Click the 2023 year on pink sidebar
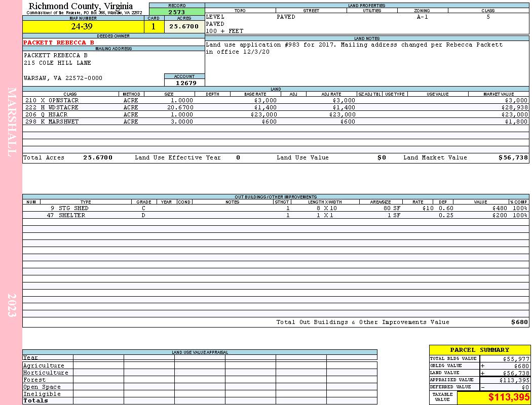 pyautogui.click(x=12, y=305)
